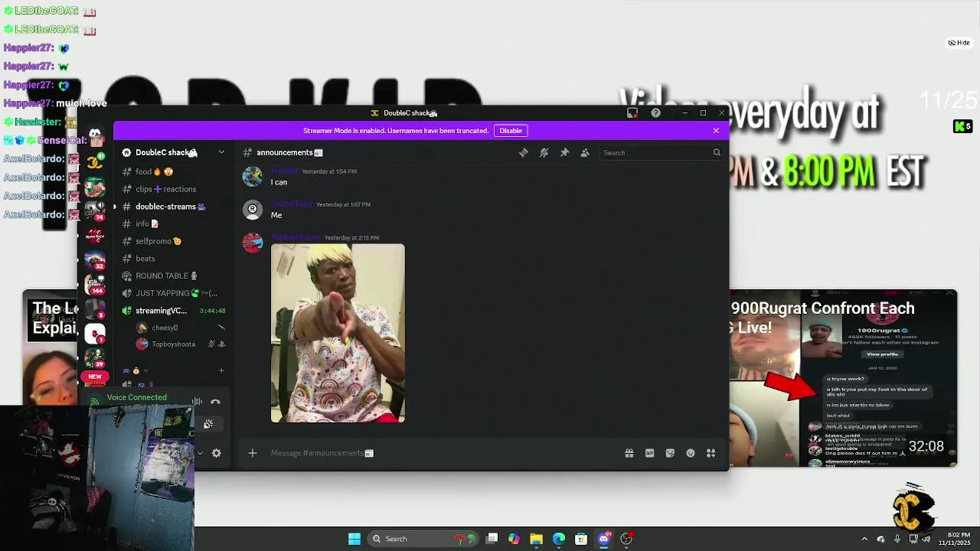Disable Streamer Mode via banner button

(511, 131)
